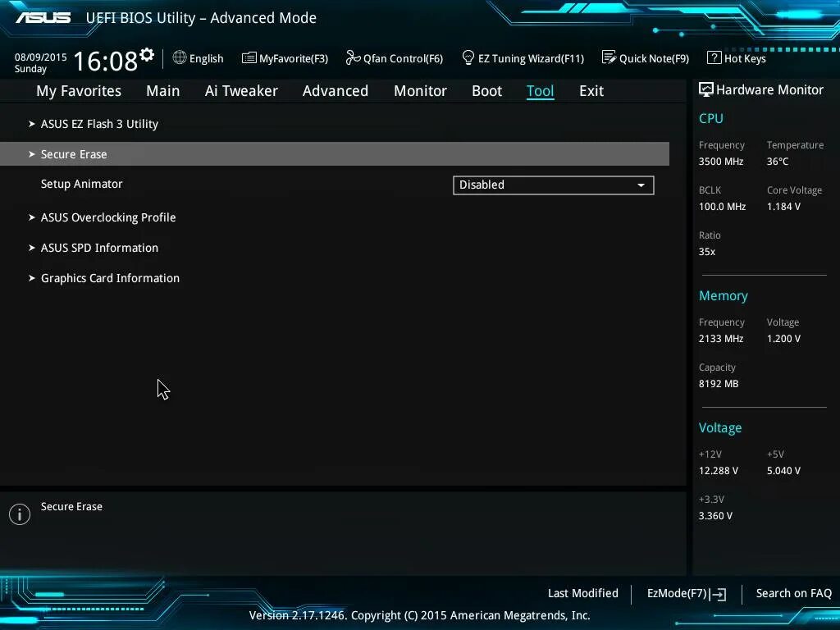The image size is (840, 630).
Task: Click Quick Note(F9) label
Action: pos(654,58)
